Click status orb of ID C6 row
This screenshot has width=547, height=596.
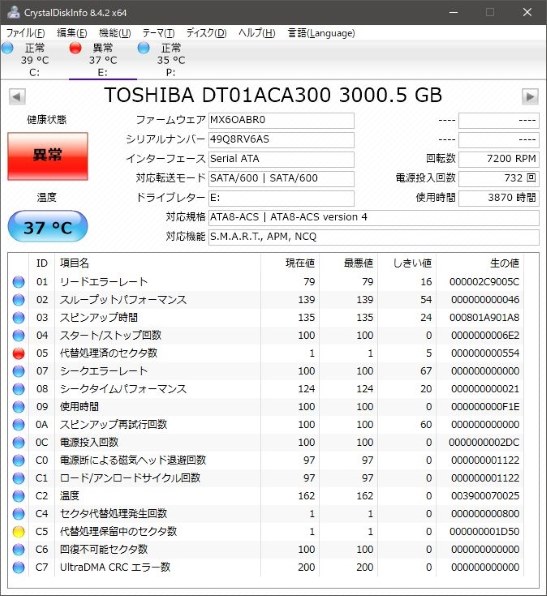pos(19,550)
